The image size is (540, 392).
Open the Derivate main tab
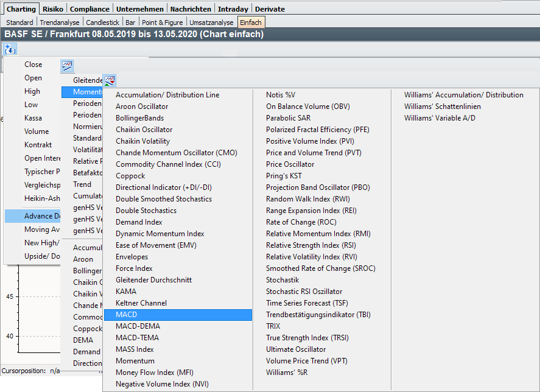(270, 9)
